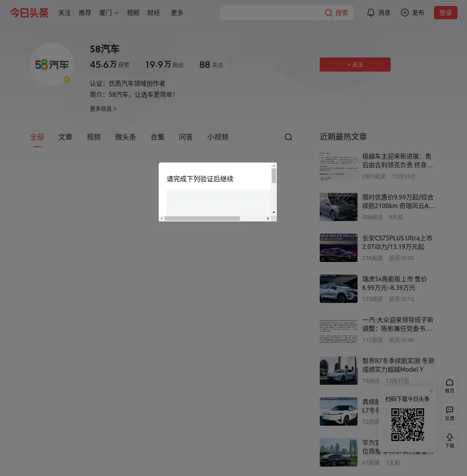467x476 pixels.
Task: Click the white car thumbnail above 华为 article
Action: point(339,411)
